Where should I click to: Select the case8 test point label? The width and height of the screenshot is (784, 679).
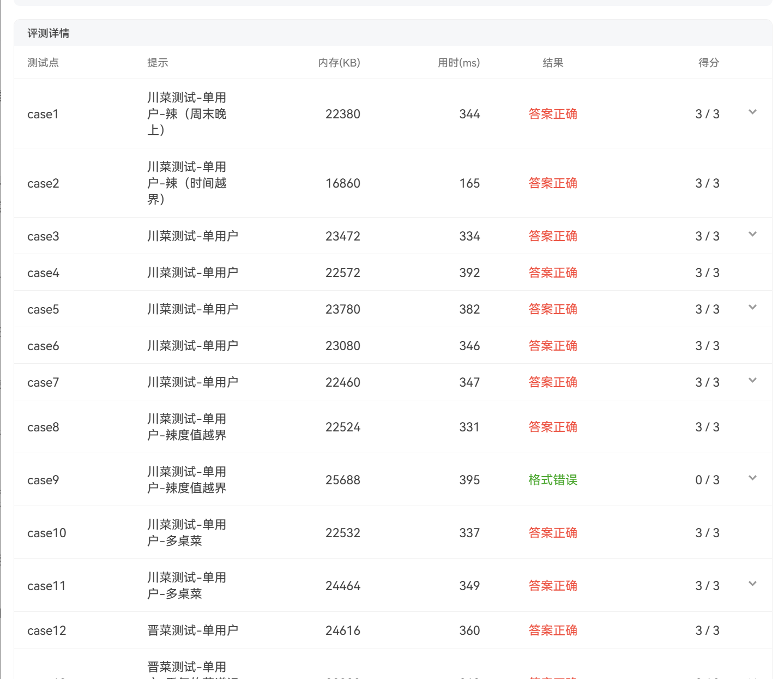coord(43,427)
